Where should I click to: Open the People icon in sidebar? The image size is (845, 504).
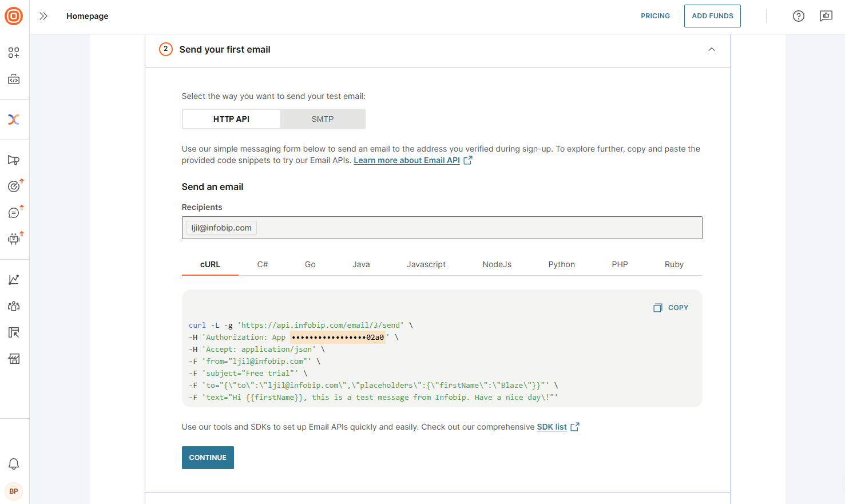[14, 306]
